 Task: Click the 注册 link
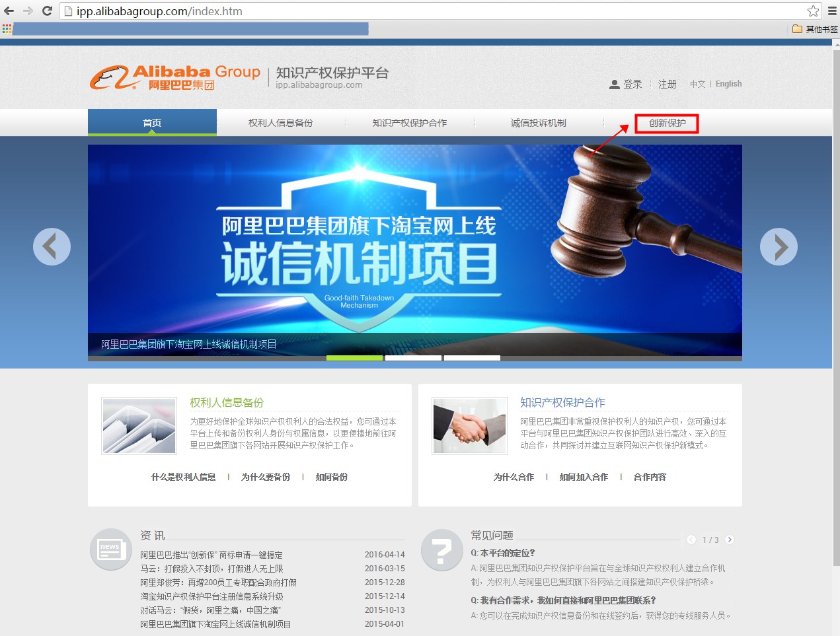tap(667, 84)
